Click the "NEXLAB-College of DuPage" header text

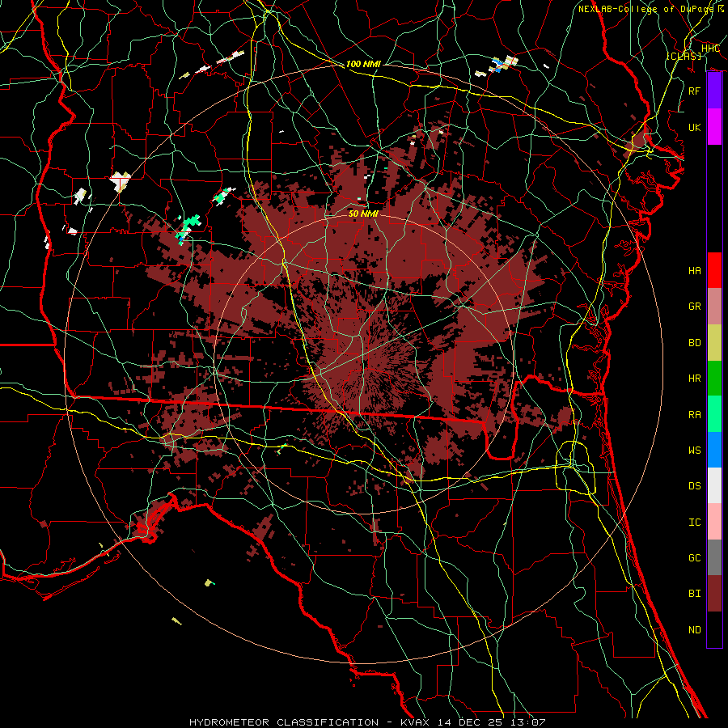647,9
